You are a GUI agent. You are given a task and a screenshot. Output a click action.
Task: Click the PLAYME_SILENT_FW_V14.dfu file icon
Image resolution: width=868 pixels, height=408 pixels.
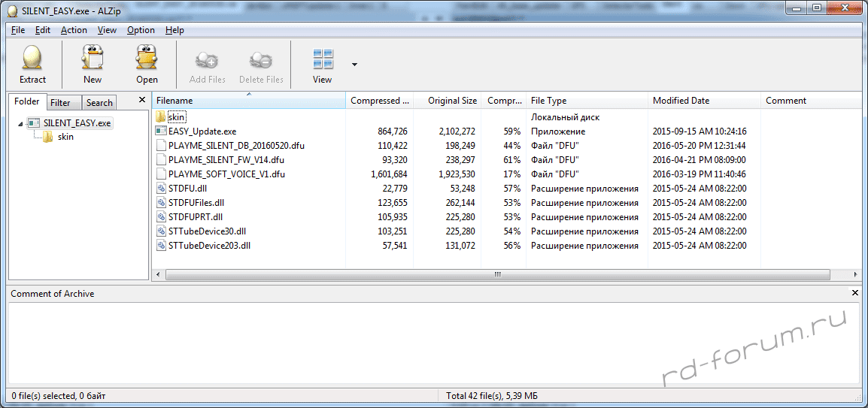(x=160, y=160)
